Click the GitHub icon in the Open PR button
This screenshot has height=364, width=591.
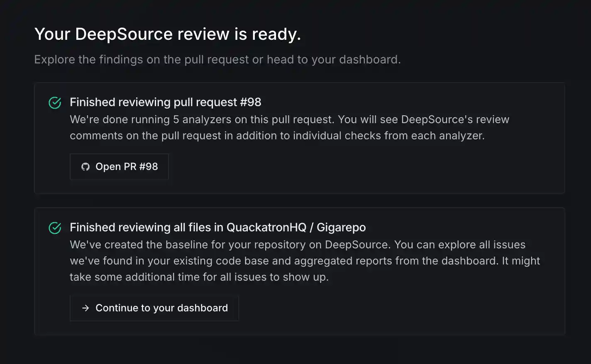85,167
